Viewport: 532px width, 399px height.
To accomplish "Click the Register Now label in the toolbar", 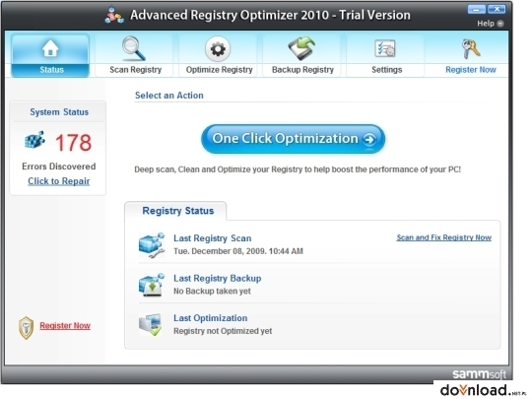I will click(x=471, y=70).
